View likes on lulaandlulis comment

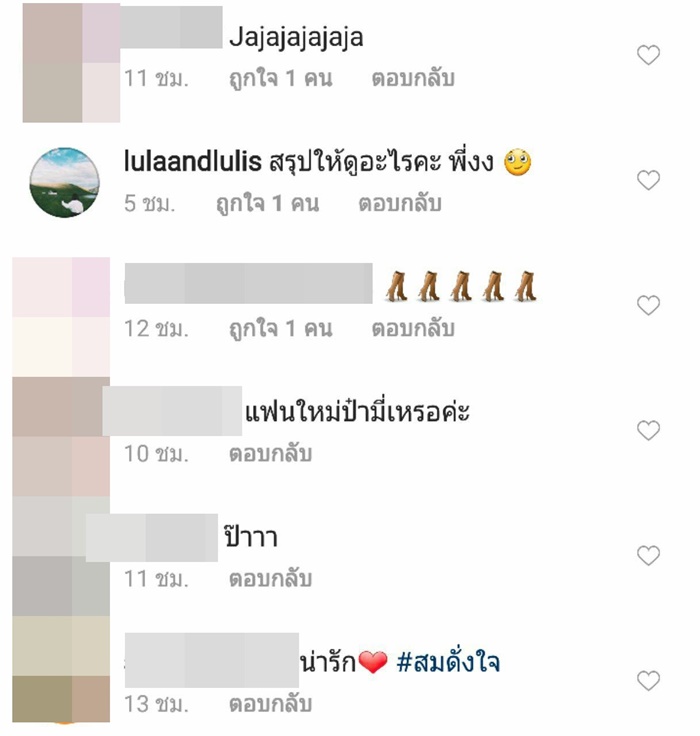point(267,204)
